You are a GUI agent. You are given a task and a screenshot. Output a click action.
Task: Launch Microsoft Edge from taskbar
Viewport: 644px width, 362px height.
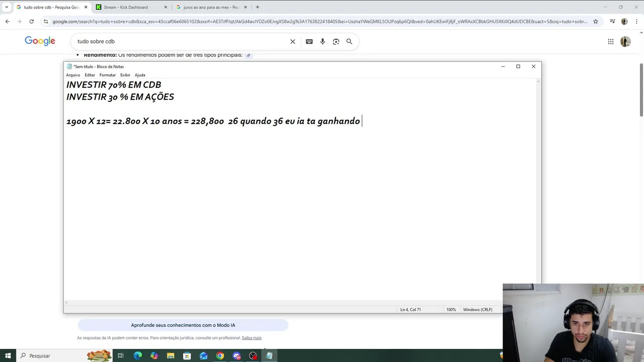[x=138, y=355]
